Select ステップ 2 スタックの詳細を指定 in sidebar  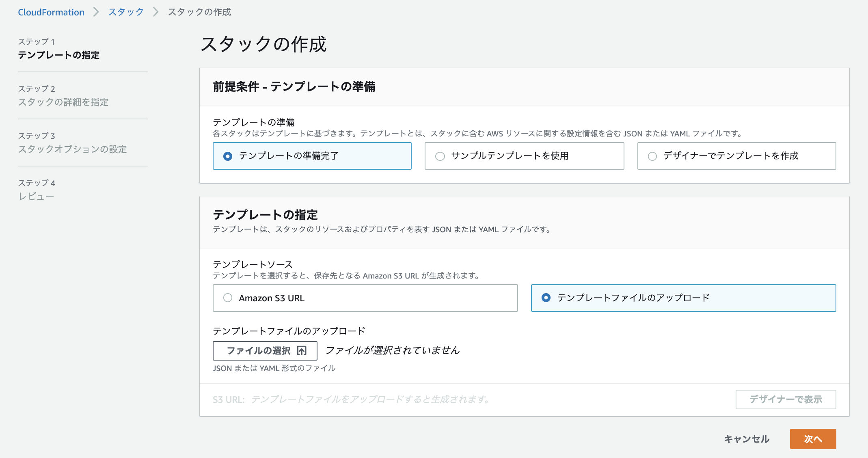(63, 96)
